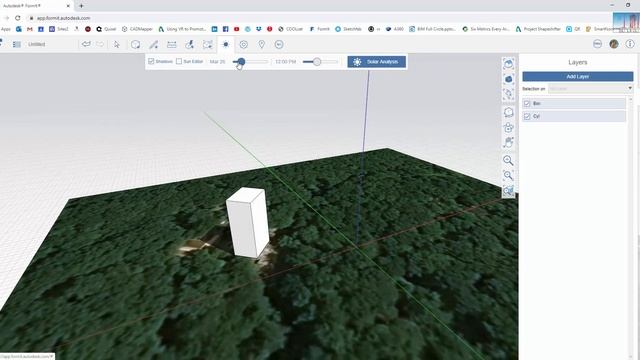
Task: Open the Measure tool
Action: click(172, 44)
